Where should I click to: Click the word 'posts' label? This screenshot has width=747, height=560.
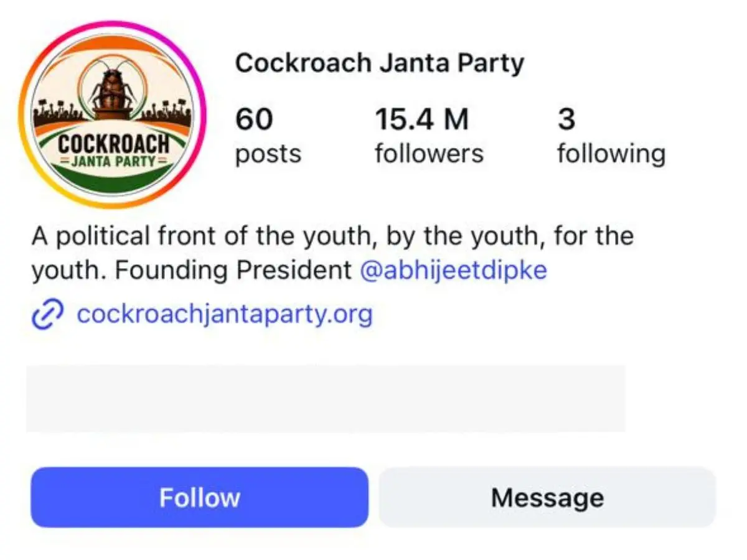coord(268,155)
